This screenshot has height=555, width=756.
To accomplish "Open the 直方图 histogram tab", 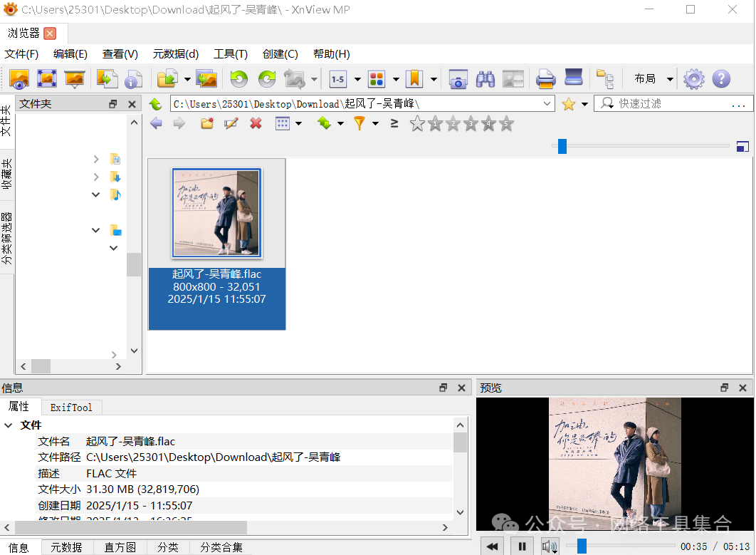I will tap(120, 547).
